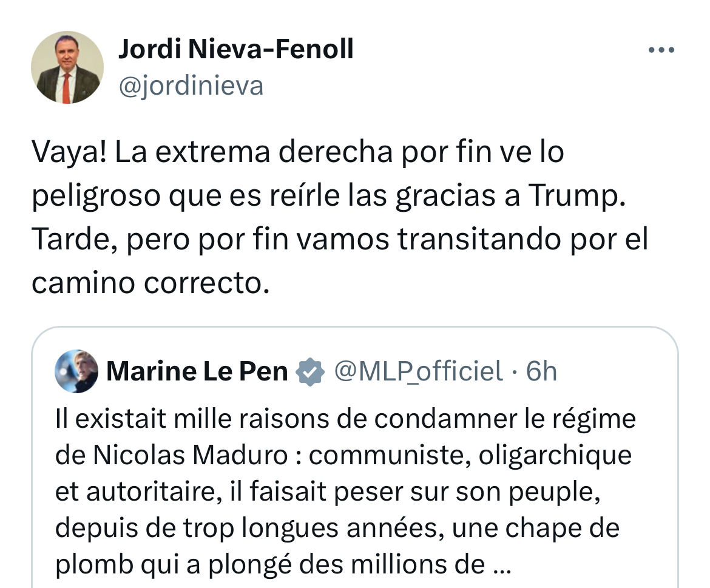Open the @MLP_officiel handle
This screenshot has height=588, width=710.
[x=419, y=371]
